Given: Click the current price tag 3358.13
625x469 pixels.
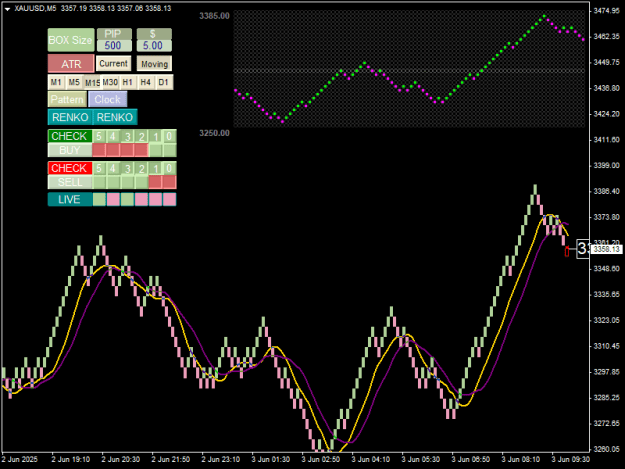Looking at the screenshot, I should tap(607, 249).
